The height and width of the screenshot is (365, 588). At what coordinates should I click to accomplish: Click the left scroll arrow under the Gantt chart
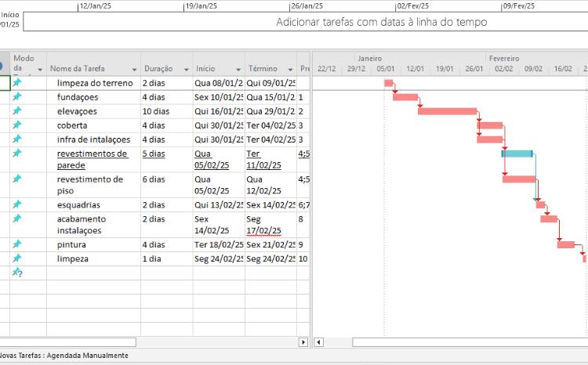click(x=318, y=342)
